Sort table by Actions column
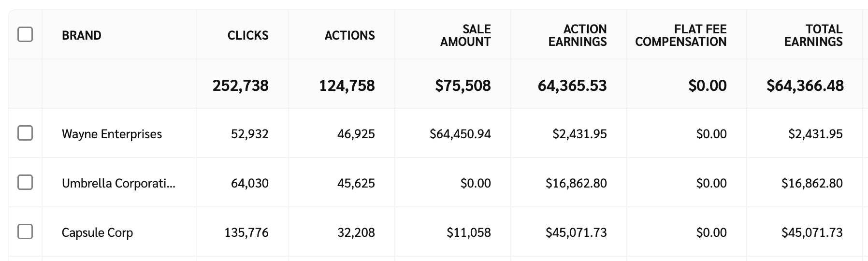Viewport: 868px width, 261px height. 349,35
